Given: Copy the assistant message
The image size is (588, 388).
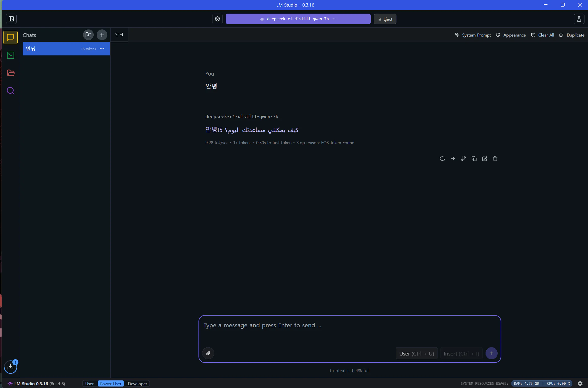Looking at the screenshot, I should pos(474,158).
